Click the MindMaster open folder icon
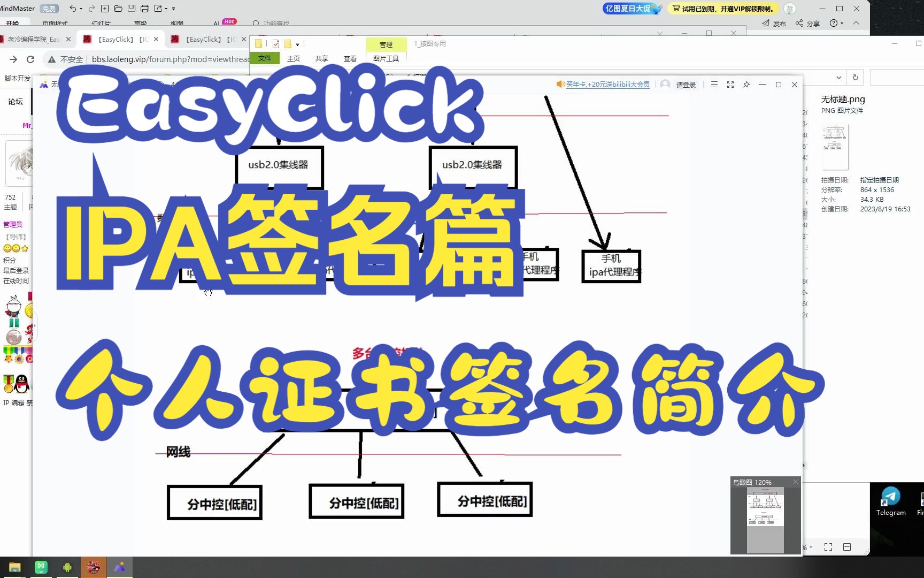 (118, 9)
